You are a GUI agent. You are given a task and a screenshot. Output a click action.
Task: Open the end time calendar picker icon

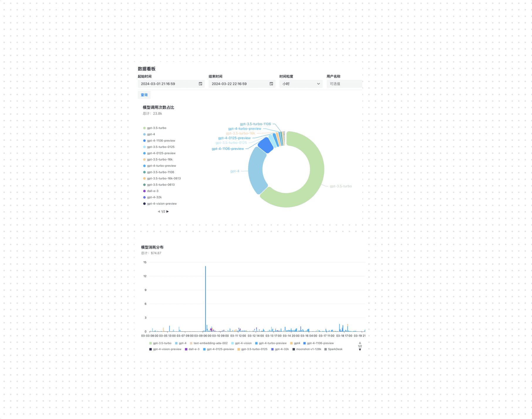(x=271, y=84)
